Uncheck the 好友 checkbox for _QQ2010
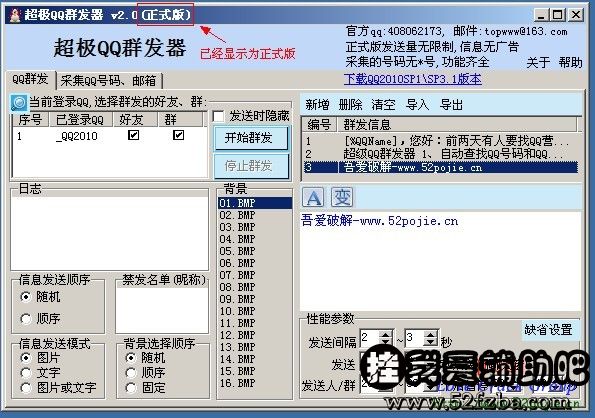This screenshot has height=418, width=595. click(134, 135)
